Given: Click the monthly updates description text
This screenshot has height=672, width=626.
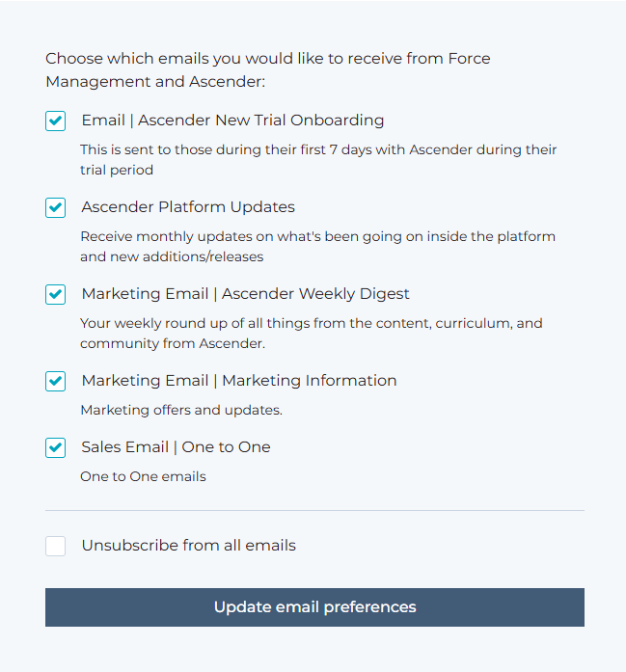Looking at the screenshot, I should point(317,247).
